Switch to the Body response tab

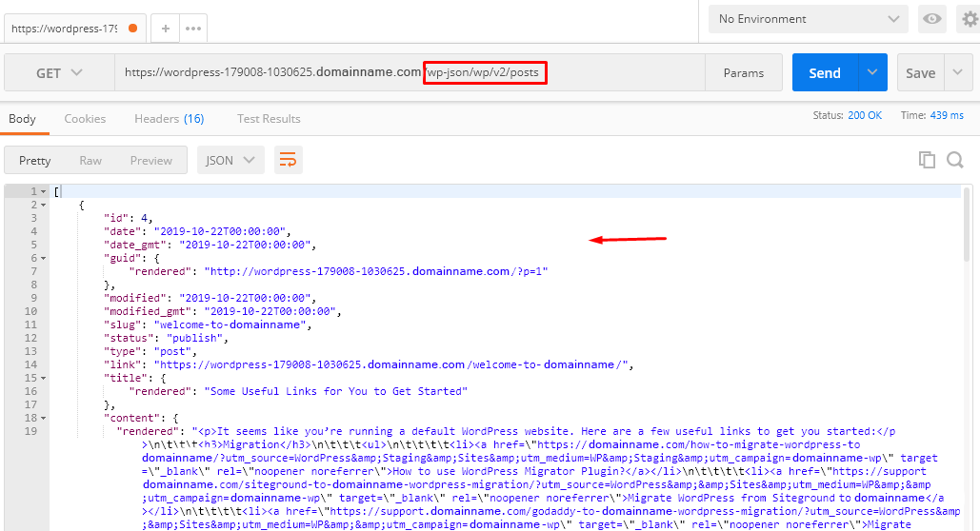(x=23, y=119)
